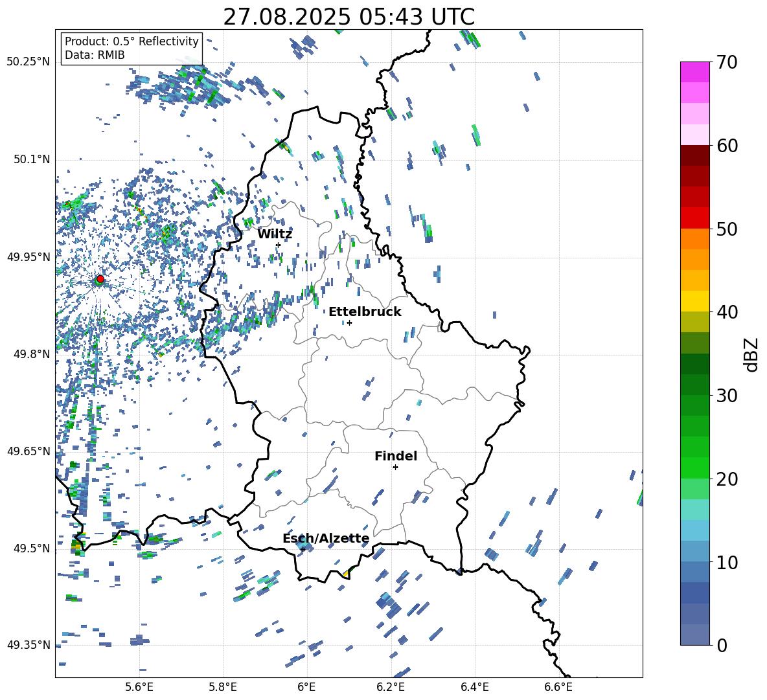The image size is (767, 700).
Task: Click the 49.35°N latitude label
Action: [x=29, y=645]
